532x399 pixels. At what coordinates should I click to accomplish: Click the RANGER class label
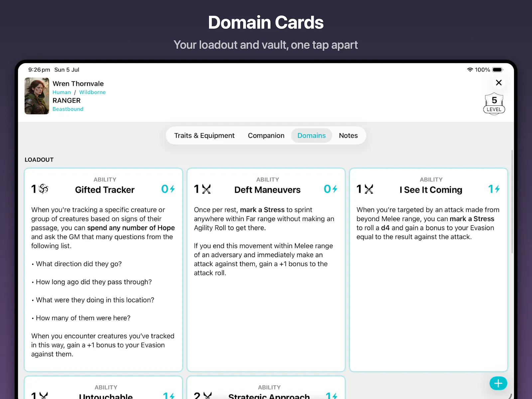pyautogui.click(x=66, y=100)
